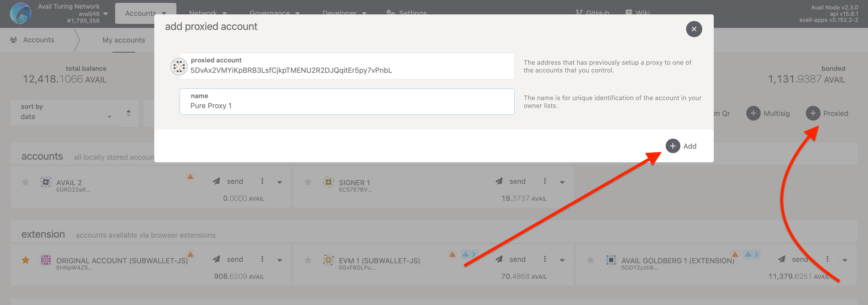Unstar ORIGINAL ACCOUNT (SUBWALLET-JS)

pos(25,260)
